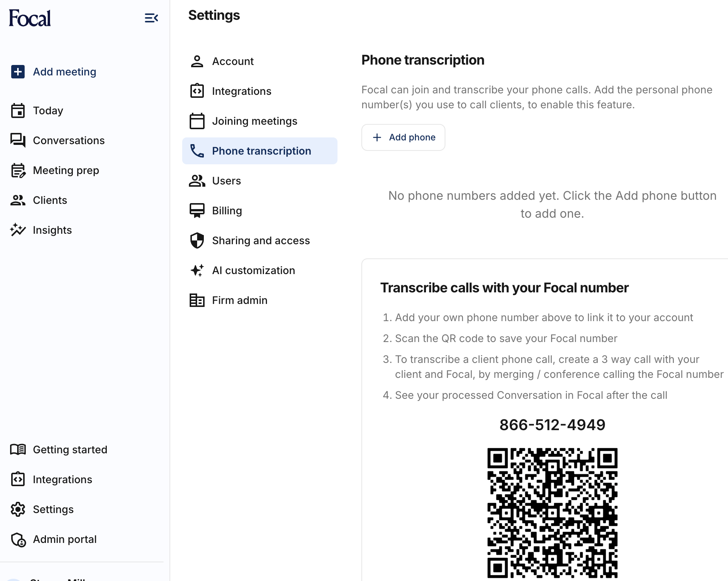Open Clients page from sidebar
This screenshot has height=581, width=728.
[x=50, y=200]
